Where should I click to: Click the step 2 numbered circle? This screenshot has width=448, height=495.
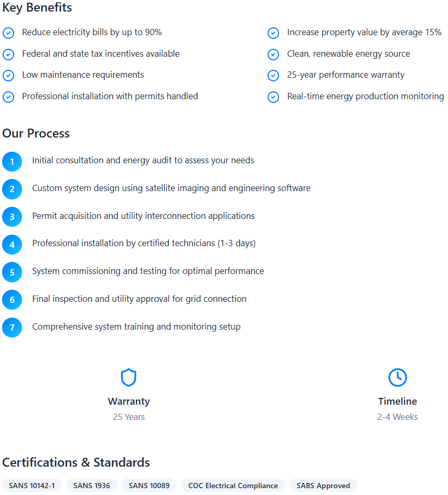(12, 189)
